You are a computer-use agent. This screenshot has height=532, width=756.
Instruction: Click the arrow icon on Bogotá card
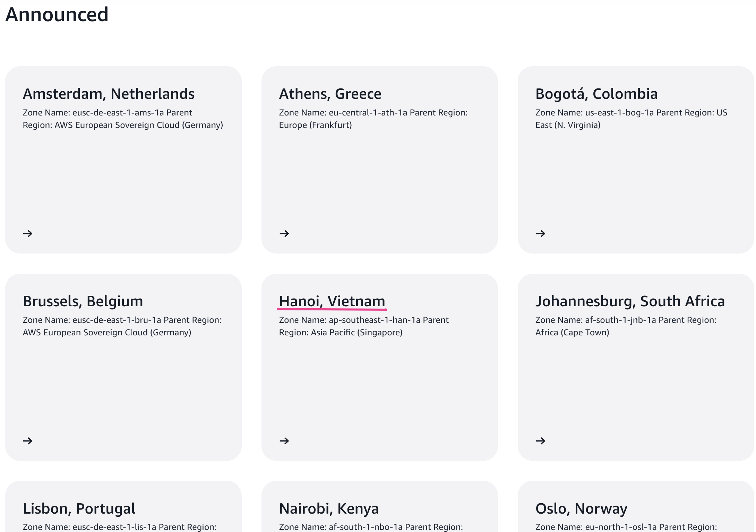click(x=540, y=233)
